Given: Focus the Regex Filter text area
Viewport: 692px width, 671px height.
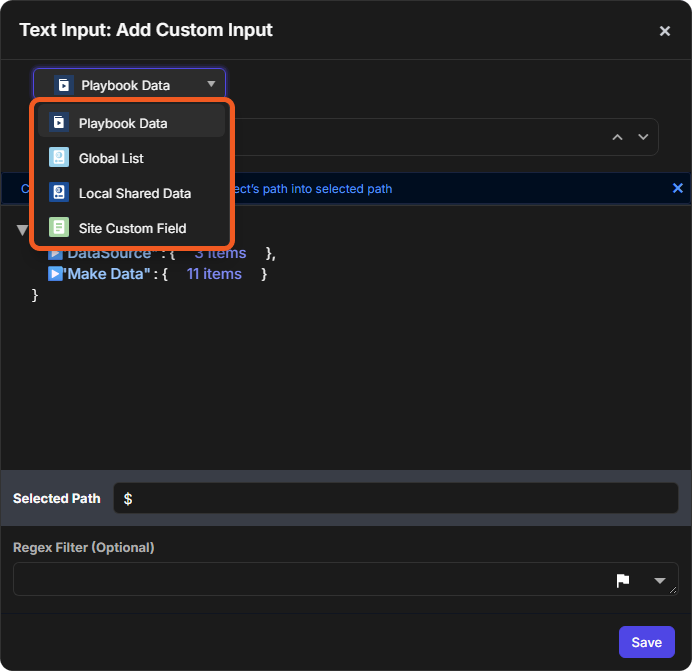Looking at the screenshot, I should tap(346, 579).
